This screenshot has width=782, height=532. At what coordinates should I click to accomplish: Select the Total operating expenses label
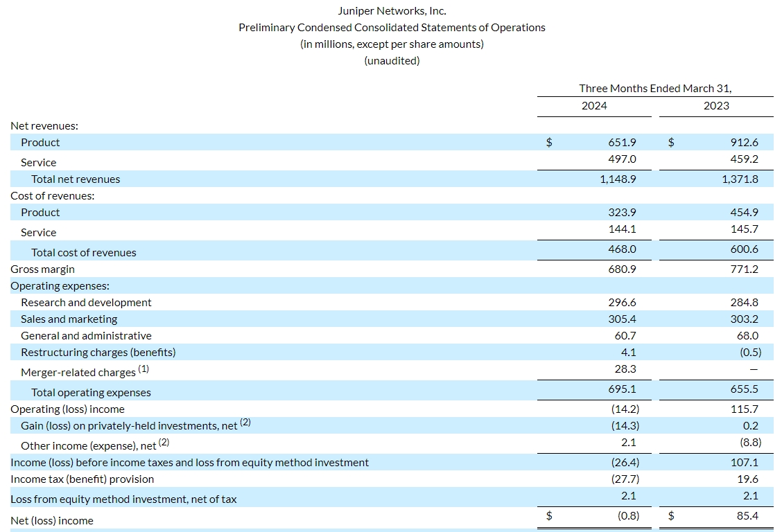click(91, 393)
